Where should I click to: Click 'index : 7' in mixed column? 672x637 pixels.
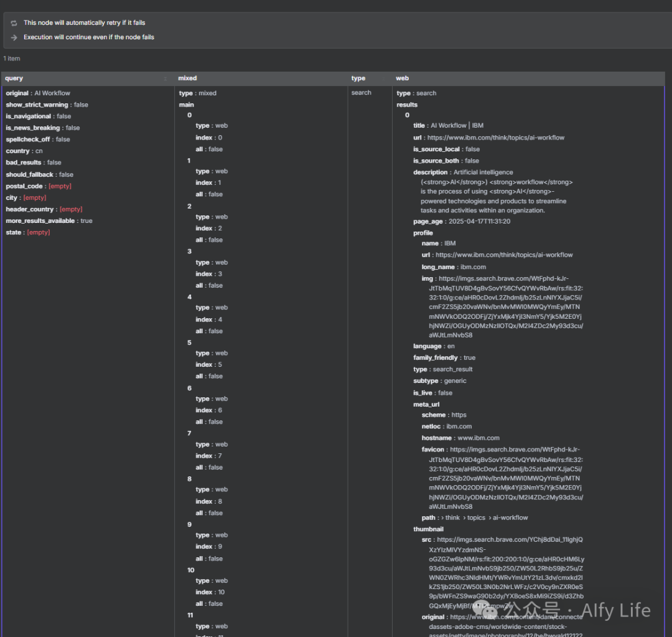pos(208,456)
